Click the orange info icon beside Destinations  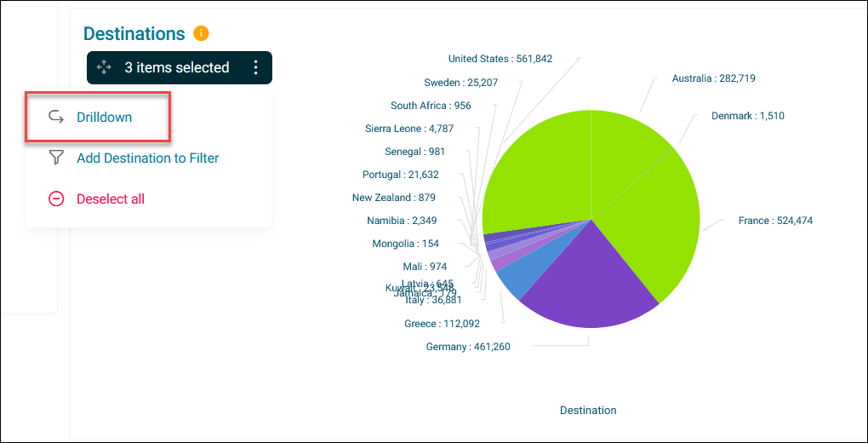[201, 33]
